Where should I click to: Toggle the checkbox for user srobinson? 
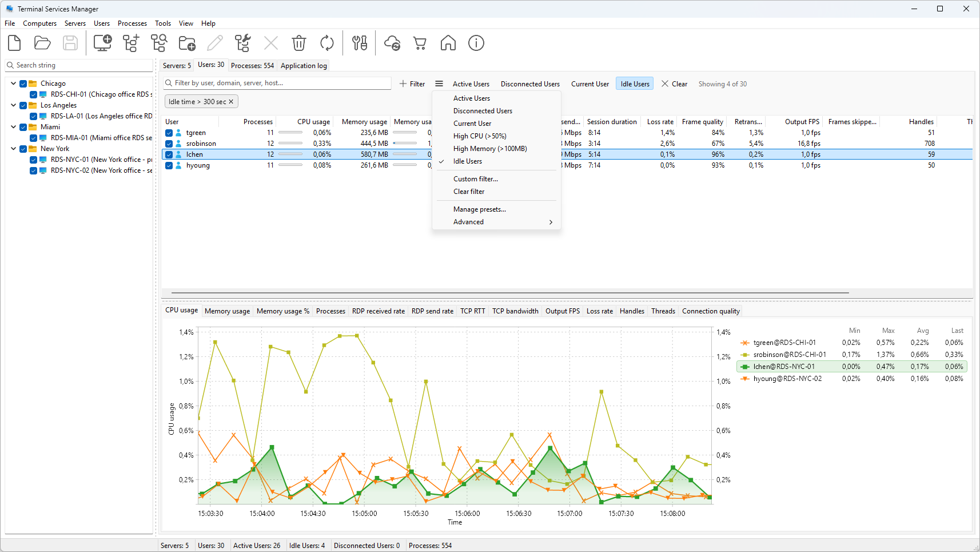point(169,144)
